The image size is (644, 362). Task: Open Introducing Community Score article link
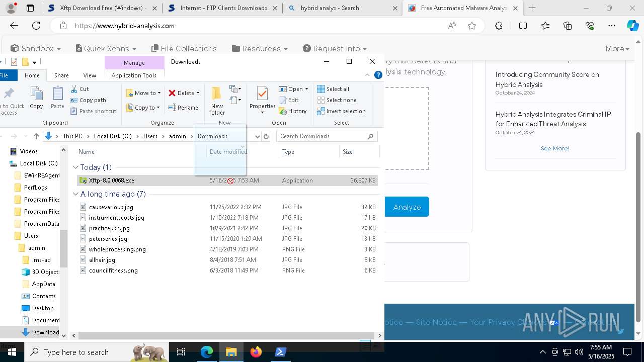pyautogui.click(x=547, y=79)
